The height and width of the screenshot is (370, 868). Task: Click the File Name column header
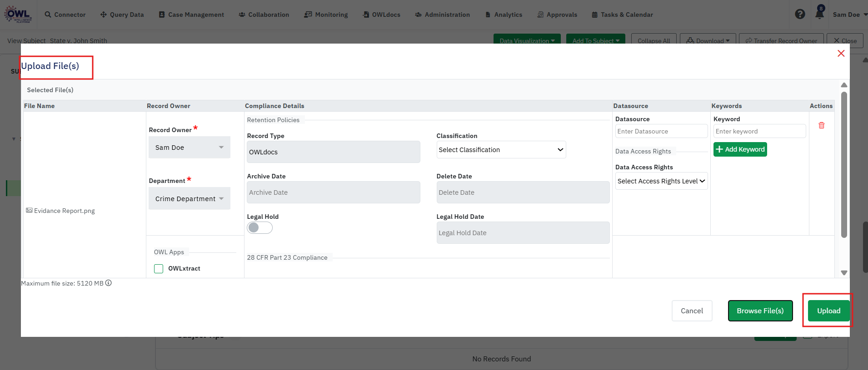tap(39, 106)
